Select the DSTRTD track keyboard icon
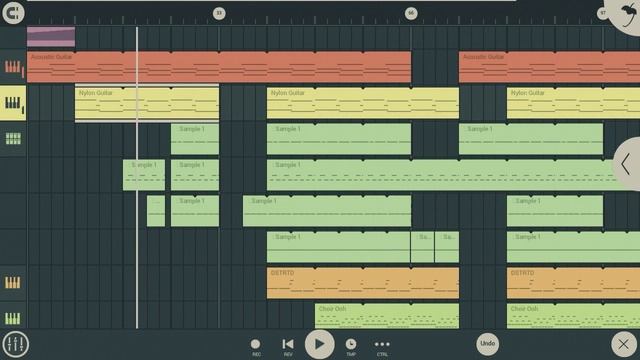Viewport: 640px width, 360px height. coord(13,282)
